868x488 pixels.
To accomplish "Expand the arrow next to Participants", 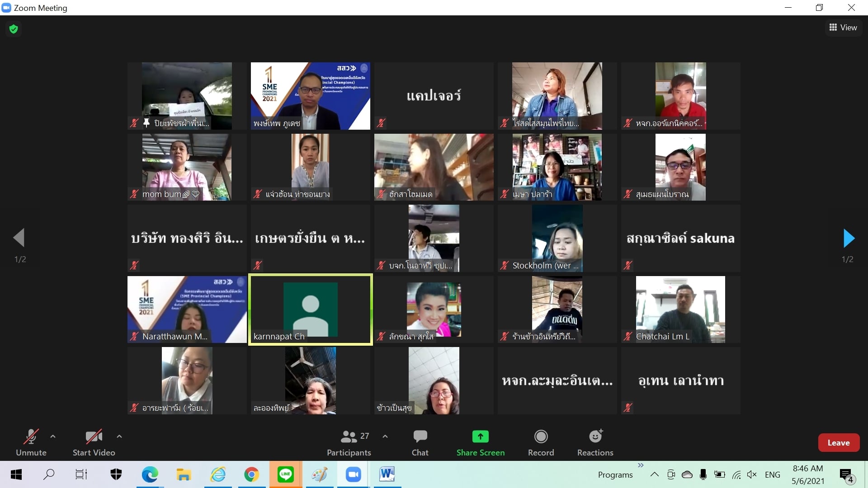I will (x=385, y=436).
